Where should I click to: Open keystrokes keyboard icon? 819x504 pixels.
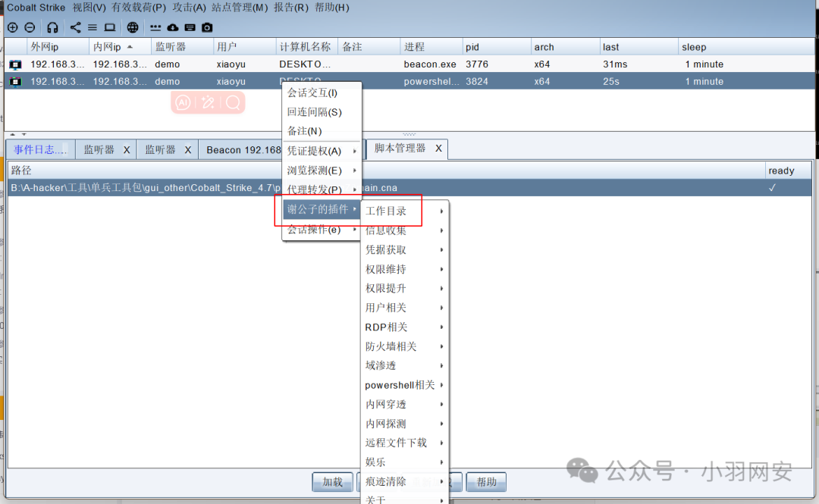(x=190, y=28)
